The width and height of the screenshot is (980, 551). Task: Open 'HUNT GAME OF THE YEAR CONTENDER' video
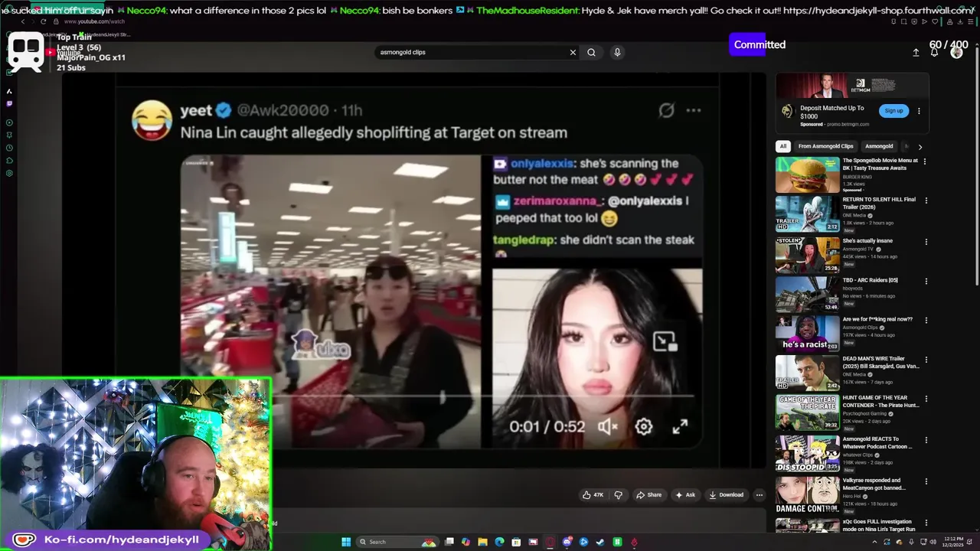(808, 412)
